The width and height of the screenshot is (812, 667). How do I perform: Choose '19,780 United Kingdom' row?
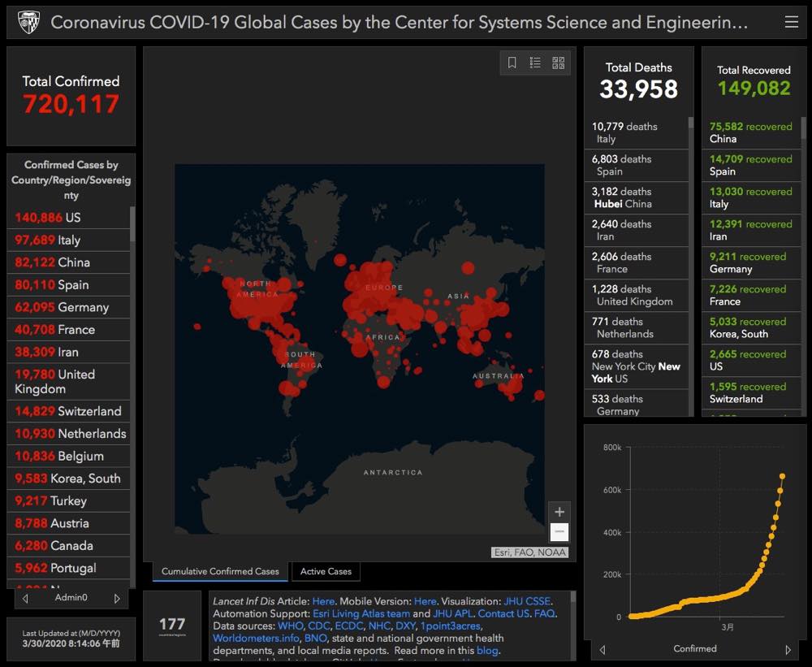[69, 382]
